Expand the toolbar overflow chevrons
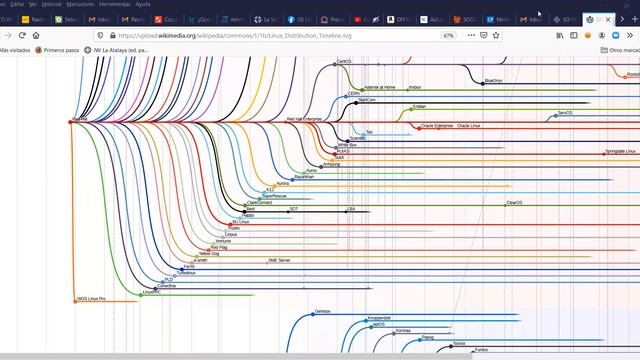The width and height of the screenshot is (640, 360). pyautogui.click(x=630, y=36)
